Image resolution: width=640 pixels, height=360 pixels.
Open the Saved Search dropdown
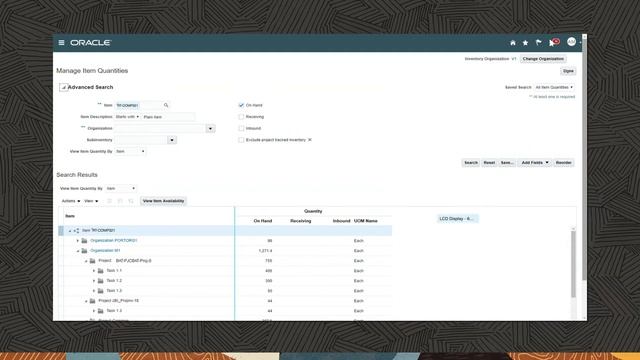(554, 87)
